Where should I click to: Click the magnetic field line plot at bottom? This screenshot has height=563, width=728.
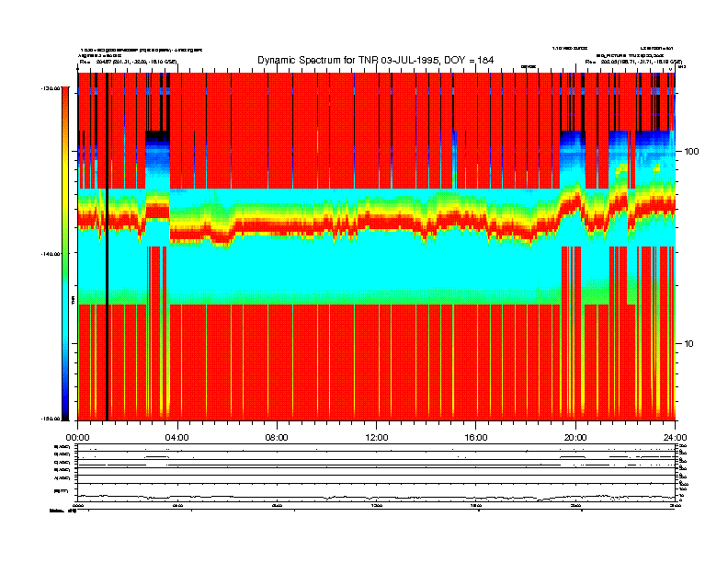point(376,497)
